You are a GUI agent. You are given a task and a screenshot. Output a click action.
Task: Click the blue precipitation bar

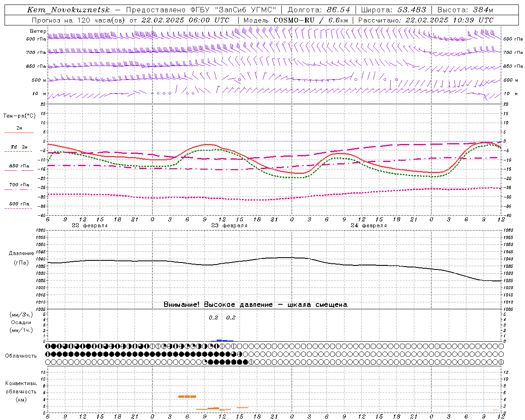(x=222, y=340)
